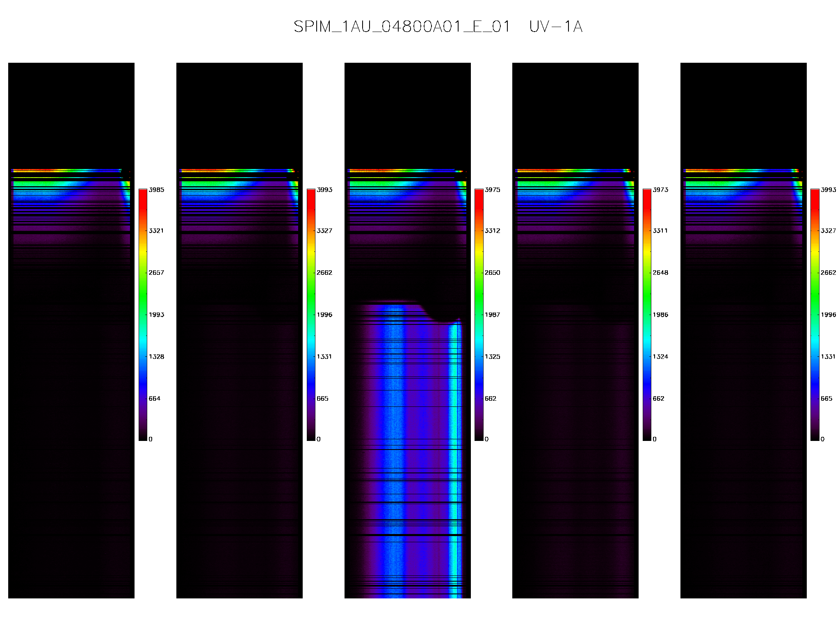Click the plot title SPIM_1AU_04800A01_E_01 UV-1A
Image resolution: width=840 pixels, height=630 pixels.
click(438, 27)
